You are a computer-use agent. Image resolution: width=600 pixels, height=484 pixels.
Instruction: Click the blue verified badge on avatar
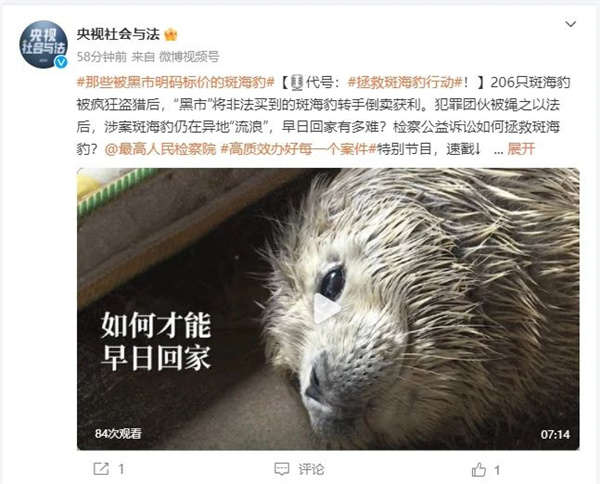point(61,62)
